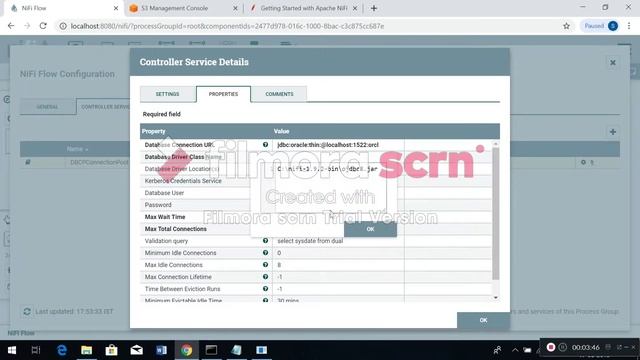Open the Getting Started with Apache NiFi tab

(304, 8)
